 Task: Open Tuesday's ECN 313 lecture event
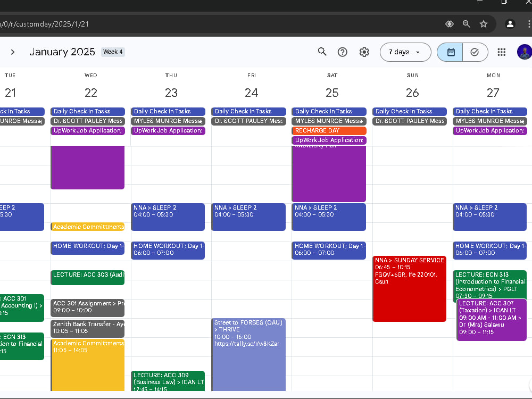coord(22,346)
